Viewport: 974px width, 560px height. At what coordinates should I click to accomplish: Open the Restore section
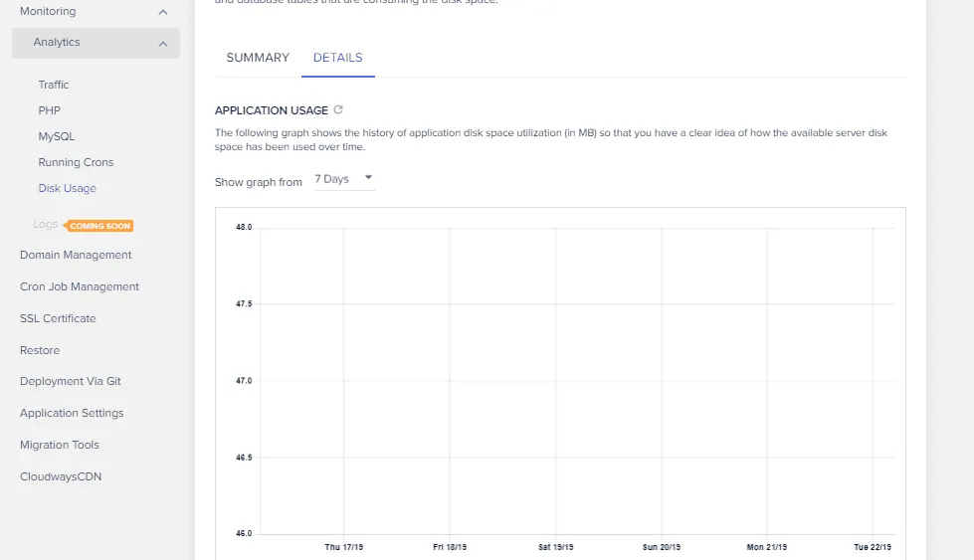tap(40, 350)
